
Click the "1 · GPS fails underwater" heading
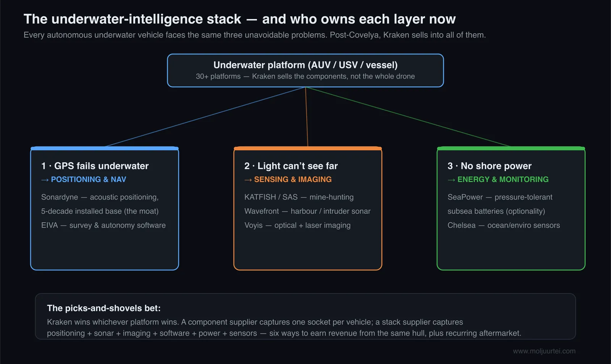click(x=95, y=166)
